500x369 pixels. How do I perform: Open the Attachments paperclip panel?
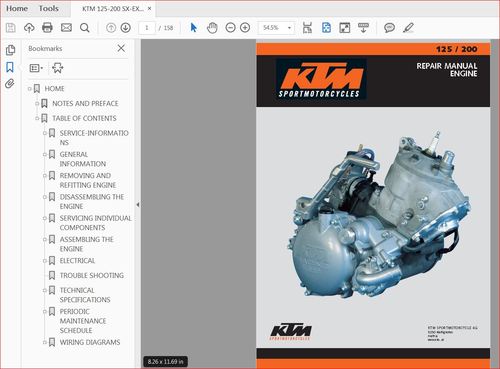tap(10, 84)
